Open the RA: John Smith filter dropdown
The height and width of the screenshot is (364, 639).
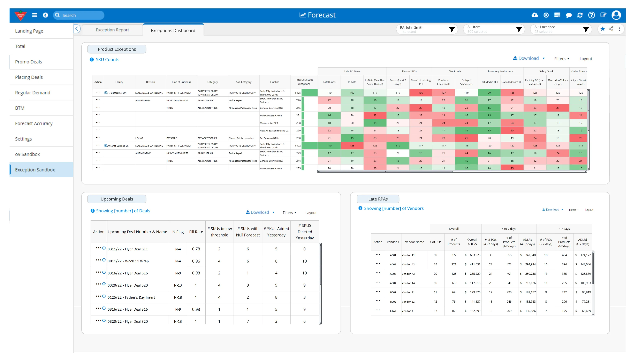point(427,29)
